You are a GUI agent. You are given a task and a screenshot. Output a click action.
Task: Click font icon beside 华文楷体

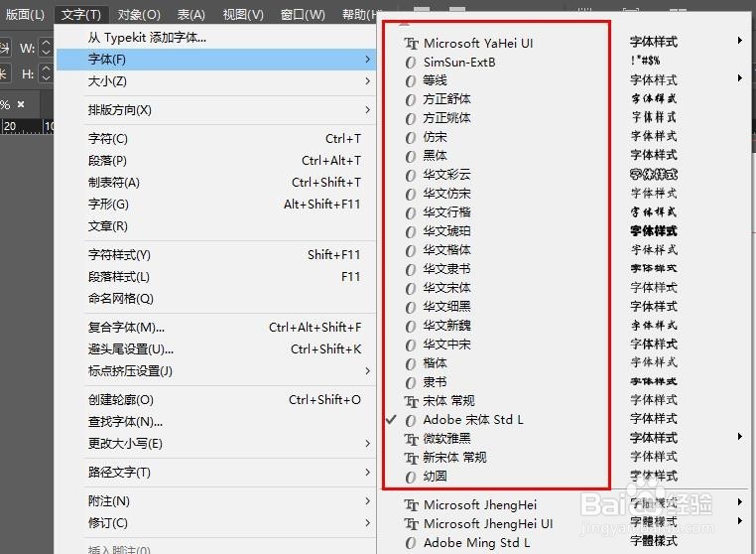(x=411, y=251)
